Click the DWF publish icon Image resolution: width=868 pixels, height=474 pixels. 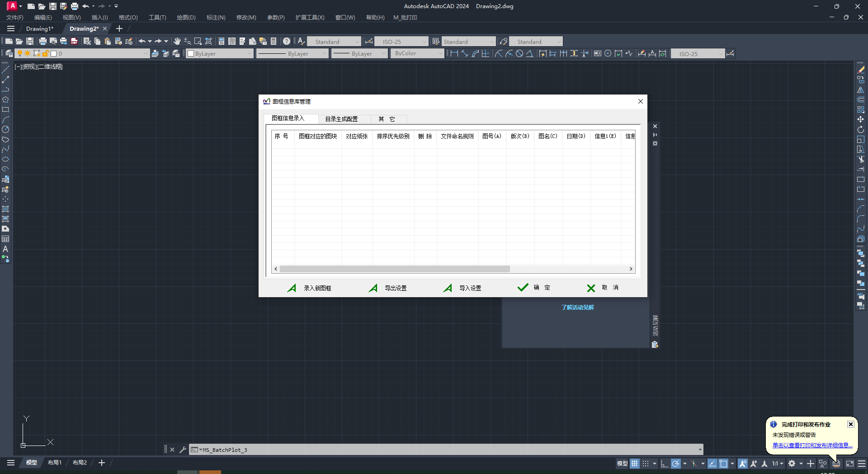click(75, 41)
